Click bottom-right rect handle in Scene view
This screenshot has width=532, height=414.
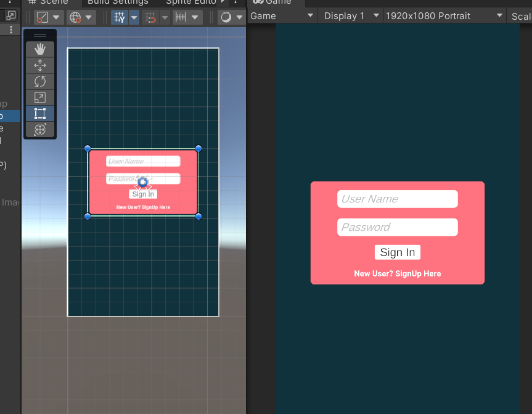click(x=198, y=217)
